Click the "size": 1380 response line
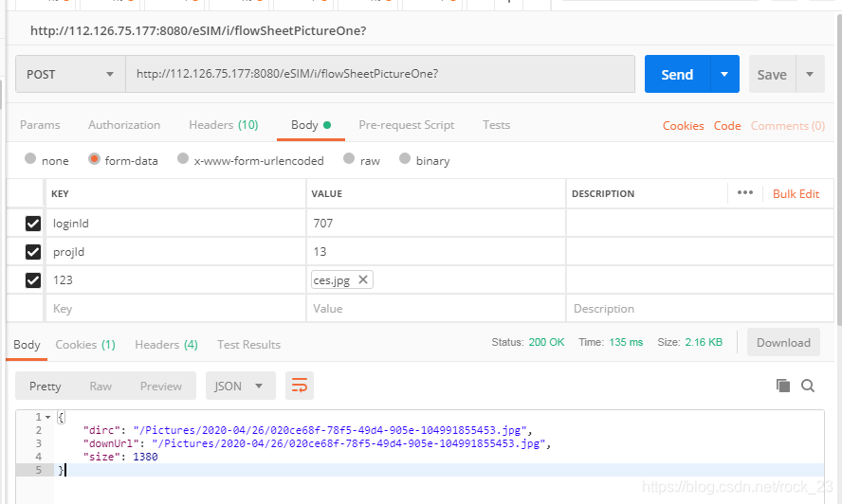 [x=120, y=457]
